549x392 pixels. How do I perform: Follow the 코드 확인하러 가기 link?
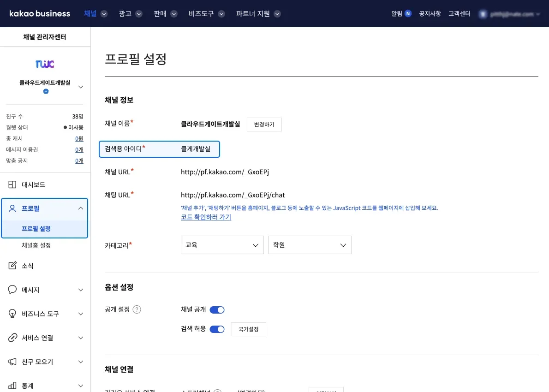pos(205,217)
